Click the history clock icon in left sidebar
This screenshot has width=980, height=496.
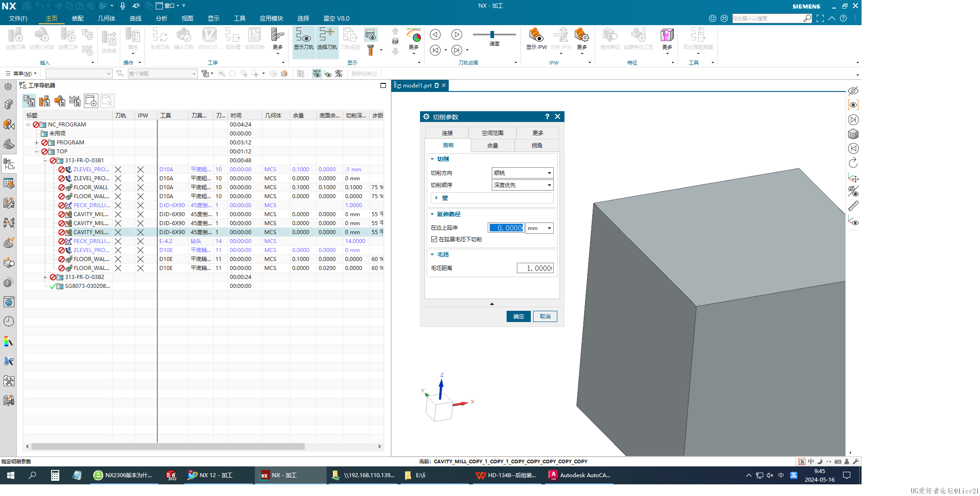tap(9, 322)
